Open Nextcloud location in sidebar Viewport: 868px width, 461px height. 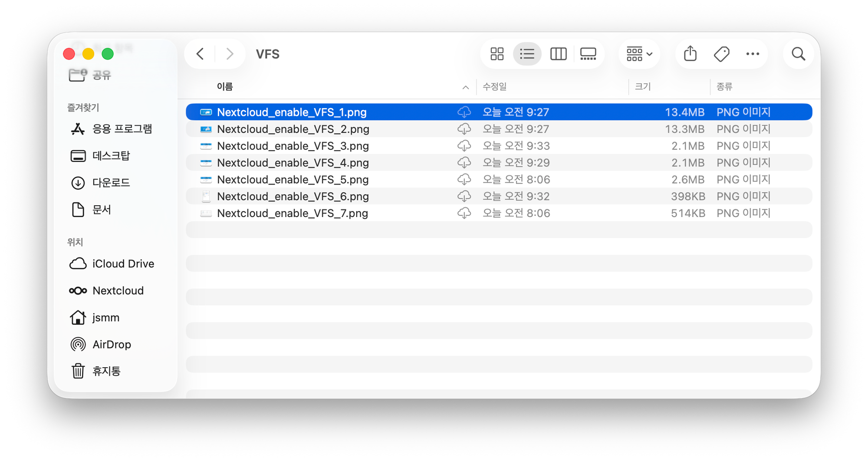(118, 291)
